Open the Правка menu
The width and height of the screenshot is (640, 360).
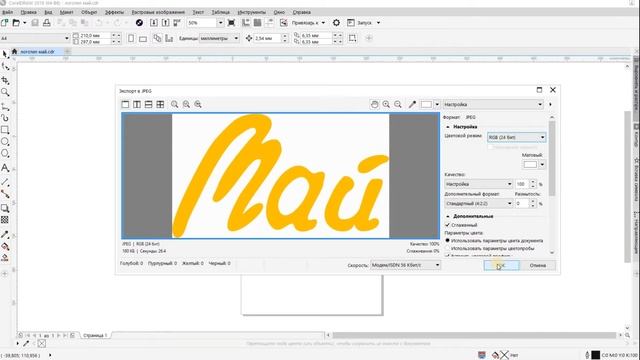(28, 12)
